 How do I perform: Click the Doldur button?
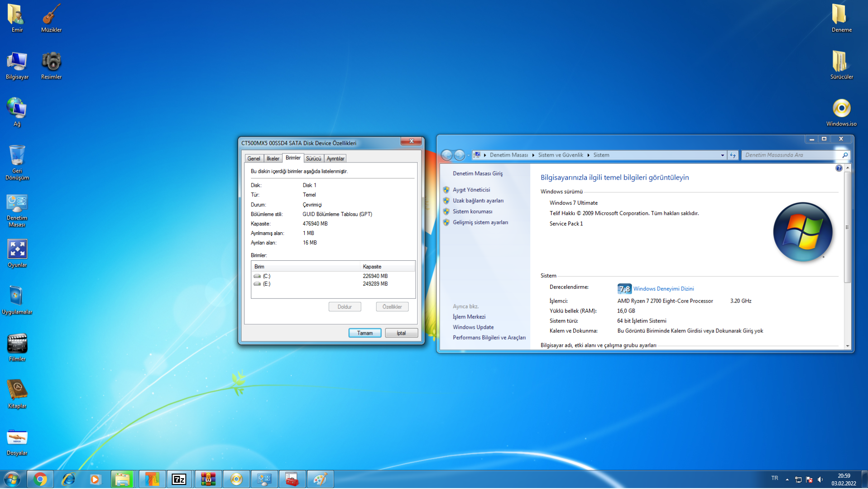coord(345,307)
